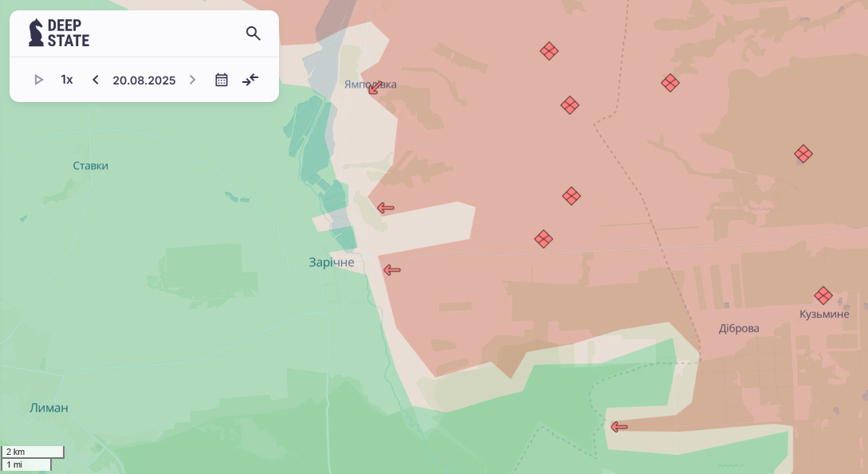The height and width of the screenshot is (474, 868).
Task: Open the calendar date picker
Action: click(x=222, y=80)
